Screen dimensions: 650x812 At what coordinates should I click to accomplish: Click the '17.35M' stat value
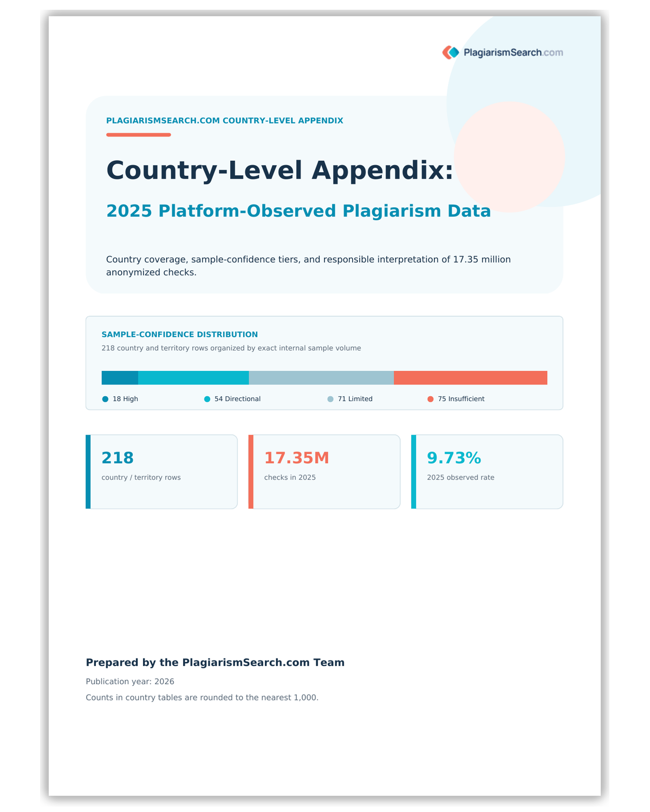coord(297,458)
